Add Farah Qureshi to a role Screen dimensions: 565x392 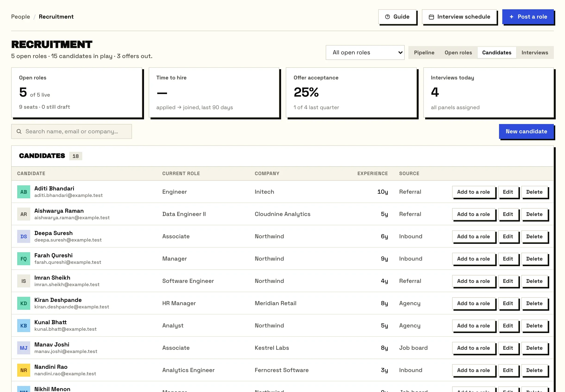tap(473, 259)
